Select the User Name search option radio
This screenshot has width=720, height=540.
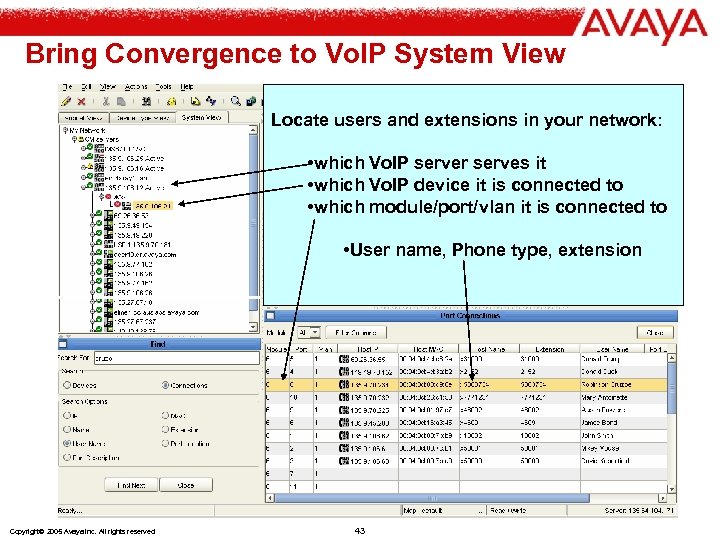click(x=67, y=444)
